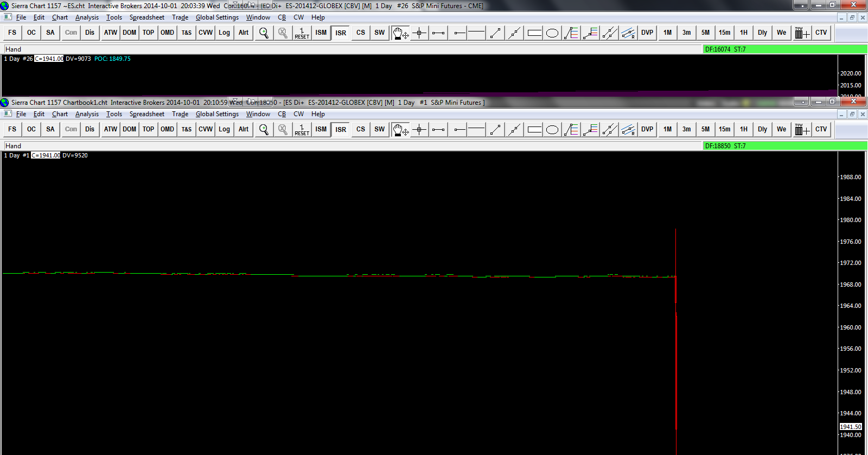Screen dimensions: 868x455
Task: Open the Analysis menu in the lower Chartbook1 window
Action: coord(87,114)
